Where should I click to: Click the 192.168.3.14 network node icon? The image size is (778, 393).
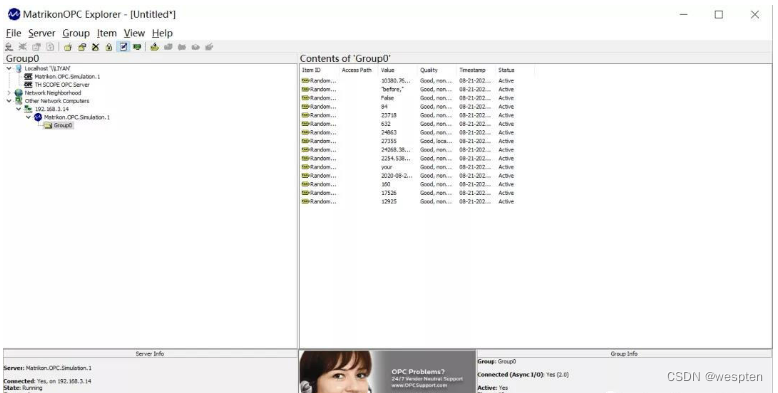pyautogui.click(x=28, y=109)
